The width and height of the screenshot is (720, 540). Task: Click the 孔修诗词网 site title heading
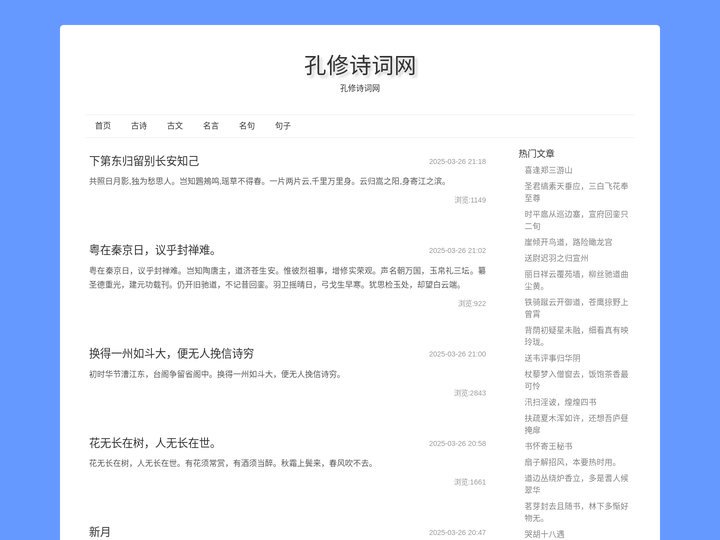coord(360,65)
